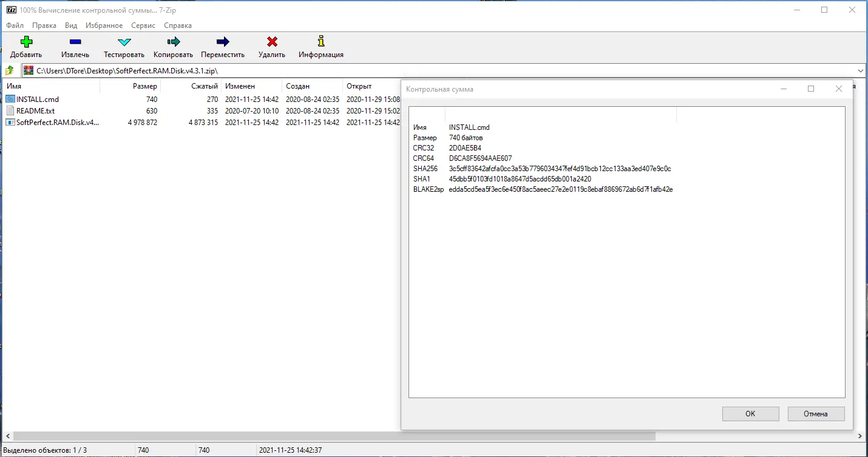Screen dimensions: 868x457
Task: Click the 7-Zip title bar logo
Action: pyautogui.click(x=10, y=10)
